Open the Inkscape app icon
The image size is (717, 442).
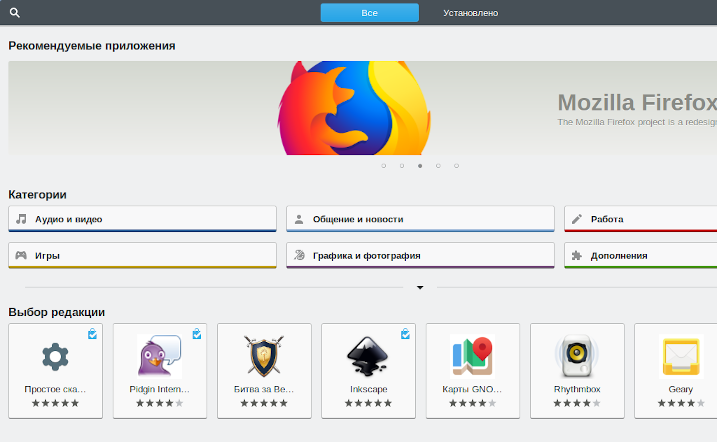tap(368, 357)
